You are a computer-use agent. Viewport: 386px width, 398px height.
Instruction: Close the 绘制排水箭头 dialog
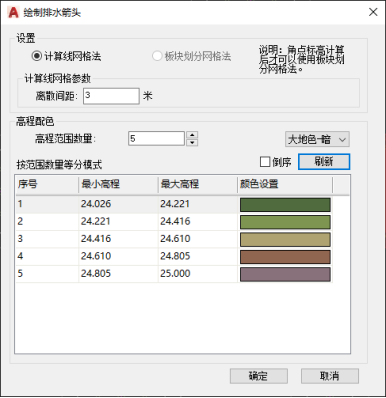[373, 12]
